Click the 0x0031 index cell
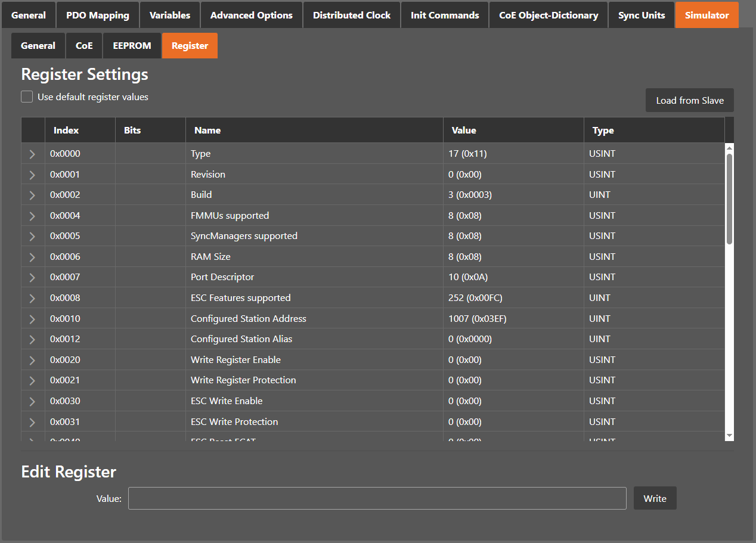This screenshot has height=543, width=756. 80,422
